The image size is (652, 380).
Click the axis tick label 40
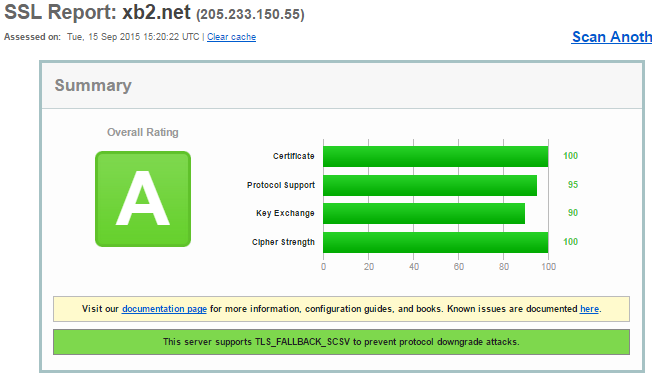click(x=414, y=267)
